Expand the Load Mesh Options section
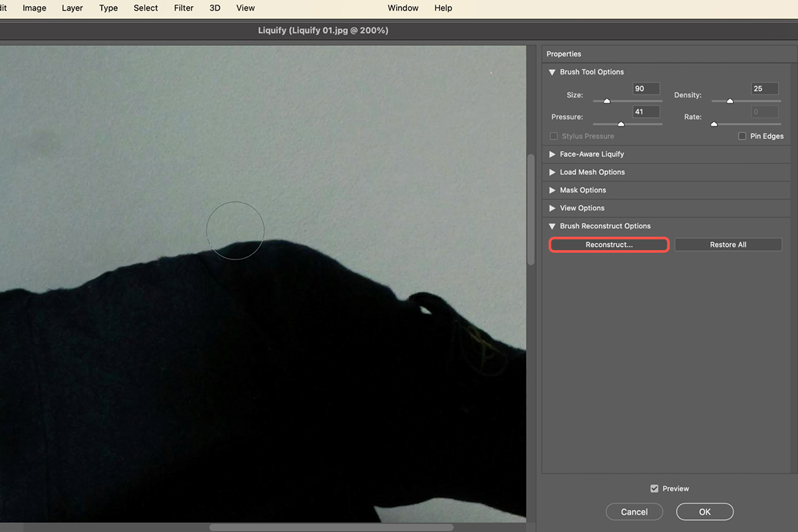This screenshot has height=532, width=798. pos(552,172)
